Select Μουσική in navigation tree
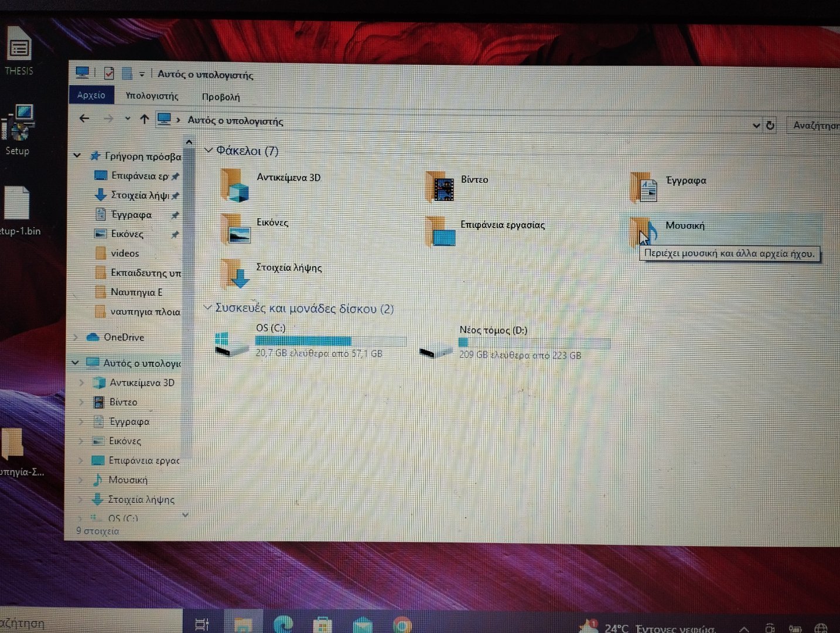The width and height of the screenshot is (840, 633). pyautogui.click(x=120, y=479)
